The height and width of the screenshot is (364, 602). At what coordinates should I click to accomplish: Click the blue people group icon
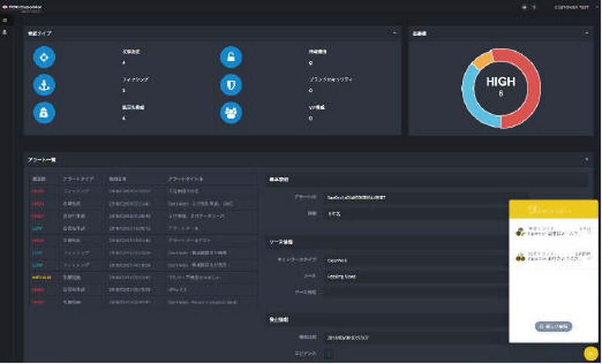click(231, 112)
